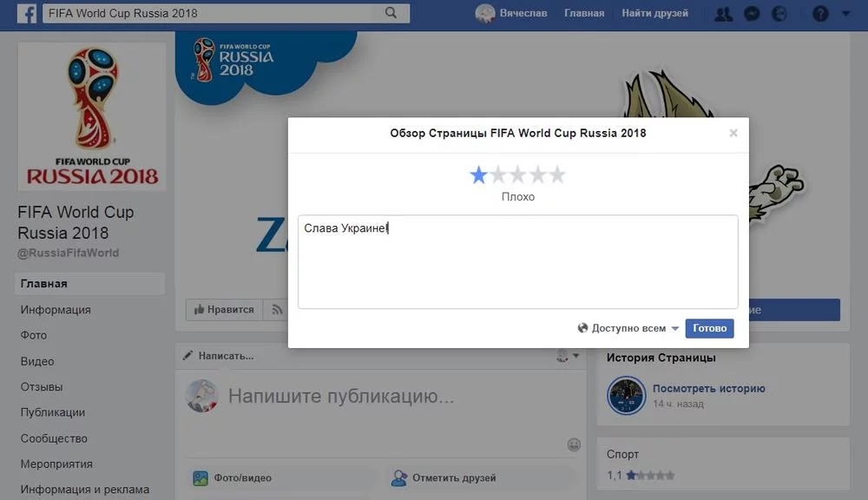Click the page history story thumbnail
Image resolution: width=868 pixels, height=500 pixels.
tap(626, 395)
